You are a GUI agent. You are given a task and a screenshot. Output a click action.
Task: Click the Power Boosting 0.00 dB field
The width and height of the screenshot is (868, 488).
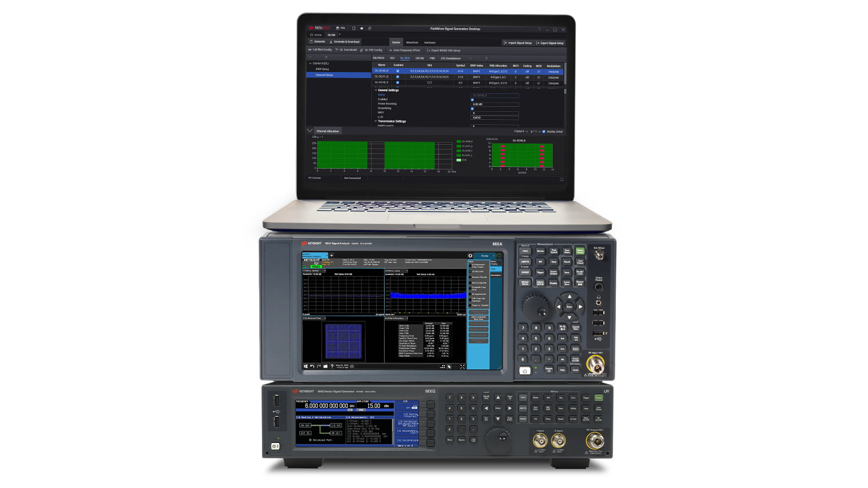[x=495, y=104]
